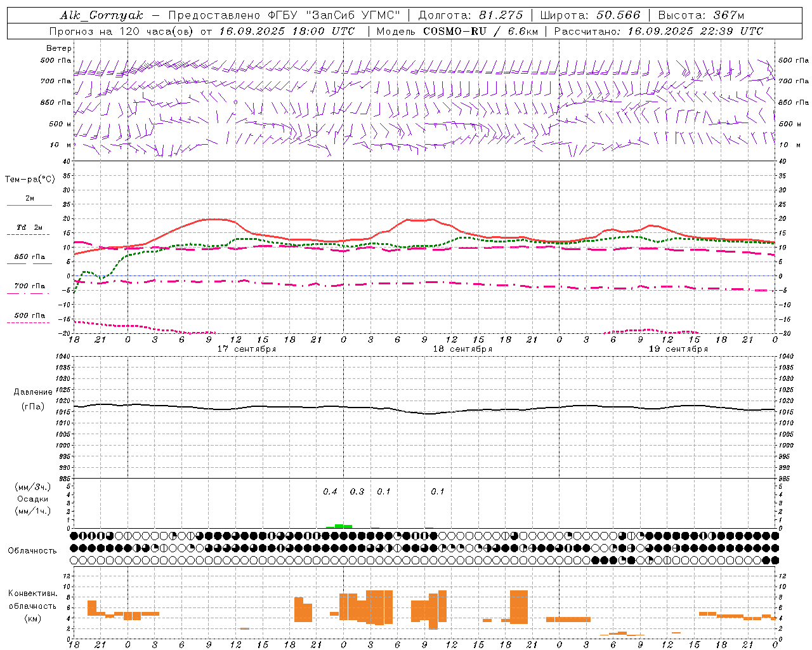Select the longitude value Долгота: 81.275

(471, 15)
